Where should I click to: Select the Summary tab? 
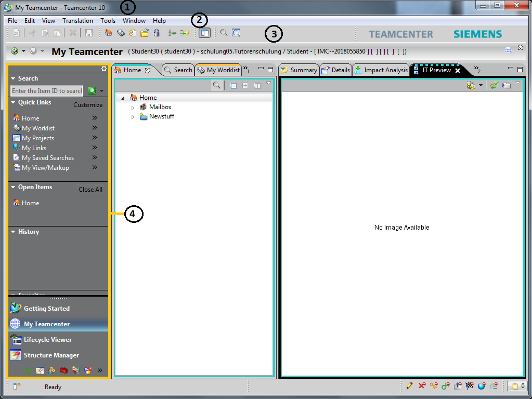pos(299,70)
